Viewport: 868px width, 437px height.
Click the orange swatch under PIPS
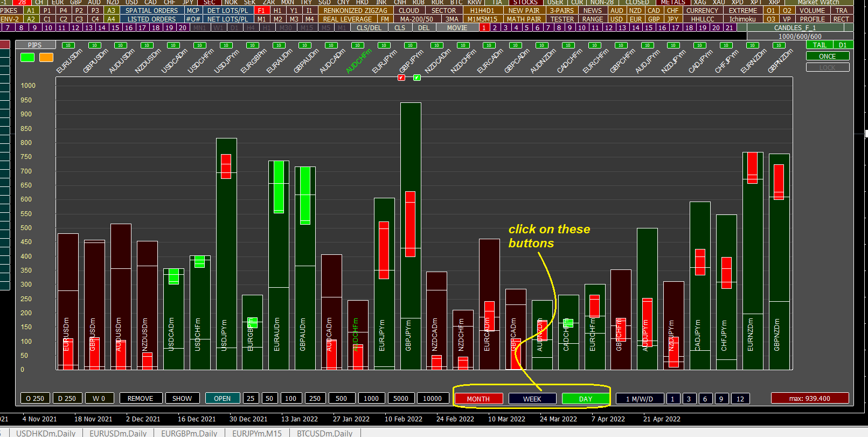(46, 57)
